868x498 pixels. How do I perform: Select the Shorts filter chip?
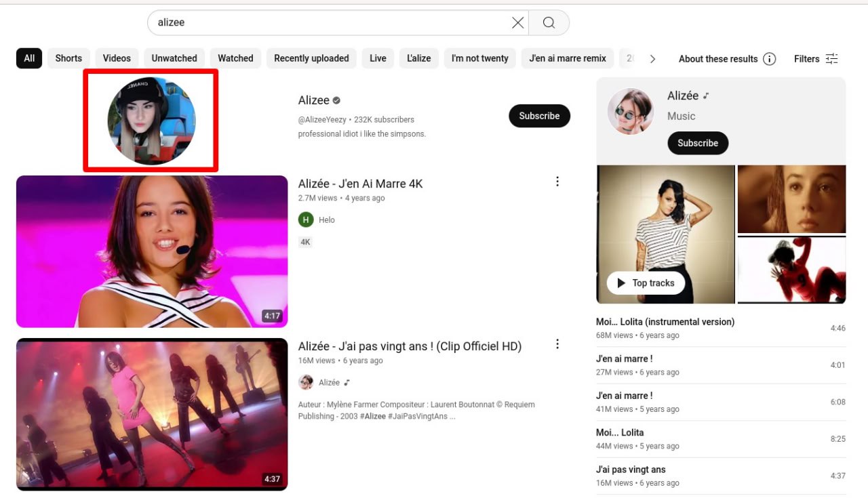coord(68,58)
